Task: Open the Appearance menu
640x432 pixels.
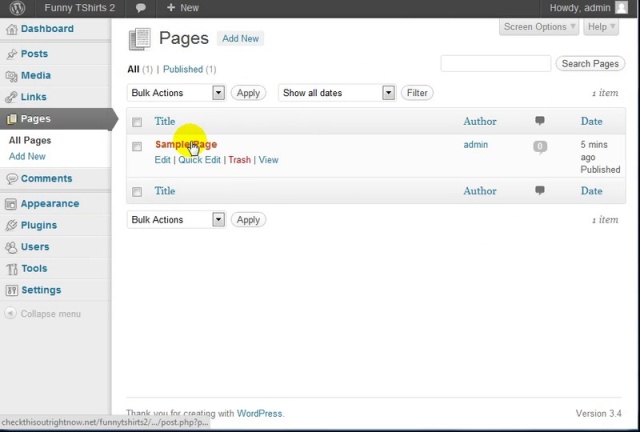Action: 50,204
